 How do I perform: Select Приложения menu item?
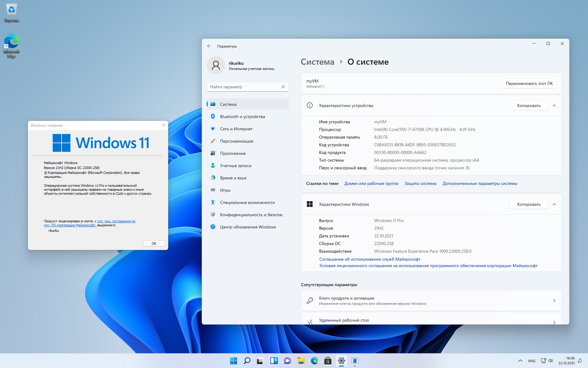click(233, 153)
